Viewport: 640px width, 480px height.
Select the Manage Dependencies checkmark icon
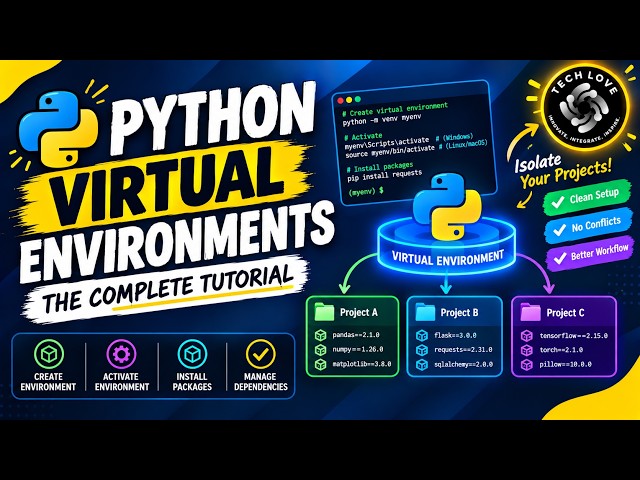coord(260,354)
